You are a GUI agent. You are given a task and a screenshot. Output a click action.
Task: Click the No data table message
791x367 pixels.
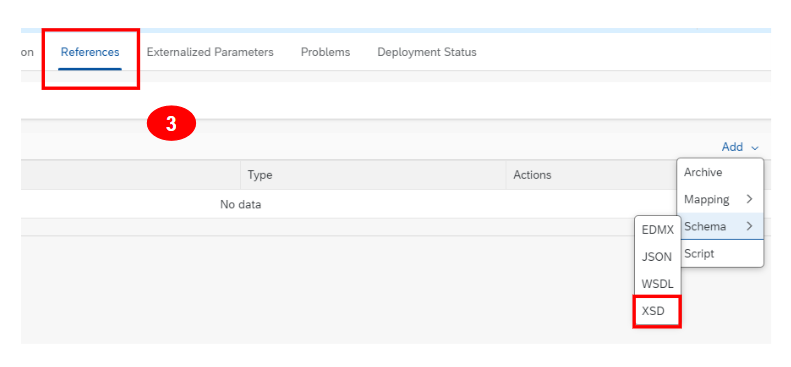pyautogui.click(x=241, y=204)
